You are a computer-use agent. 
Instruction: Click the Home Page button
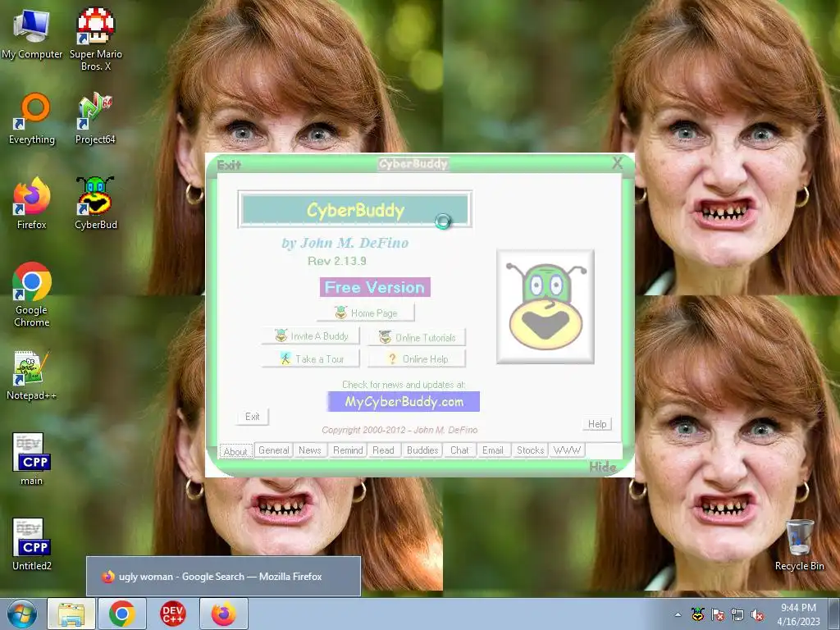click(366, 313)
